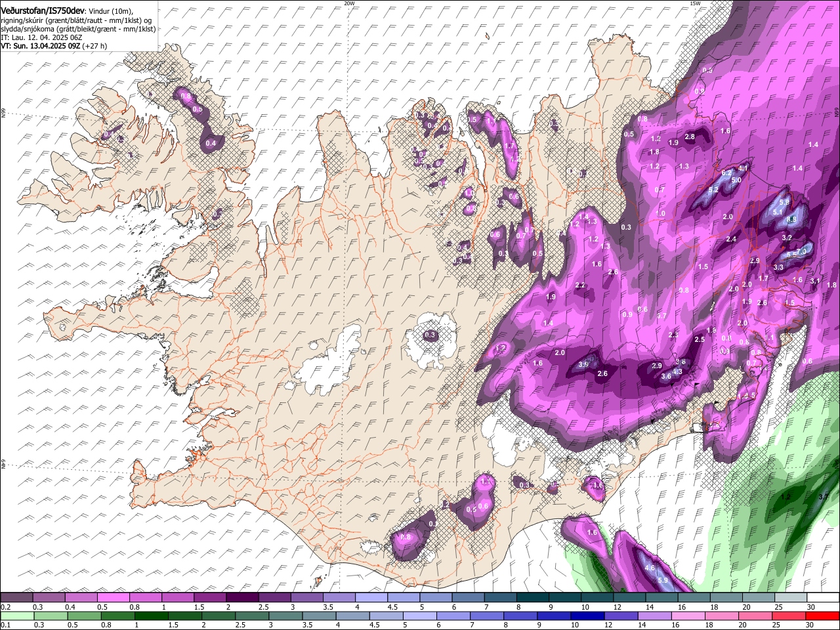Click the '4.3' precipitation value on the map
Image resolution: width=840 pixels, height=630 pixels.
coord(678,371)
